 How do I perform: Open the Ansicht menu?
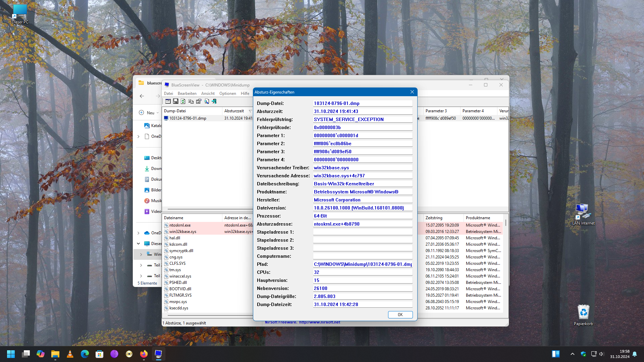tap(208, 94)
